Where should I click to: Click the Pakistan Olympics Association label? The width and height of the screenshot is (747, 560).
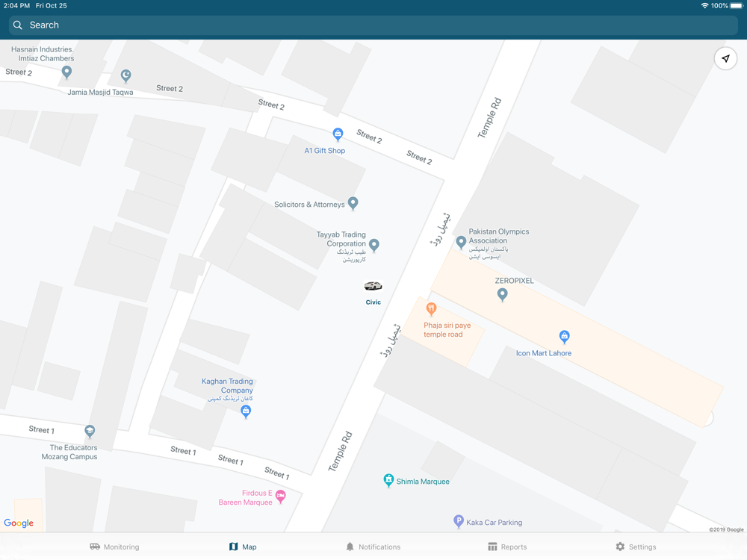point(498,244)
